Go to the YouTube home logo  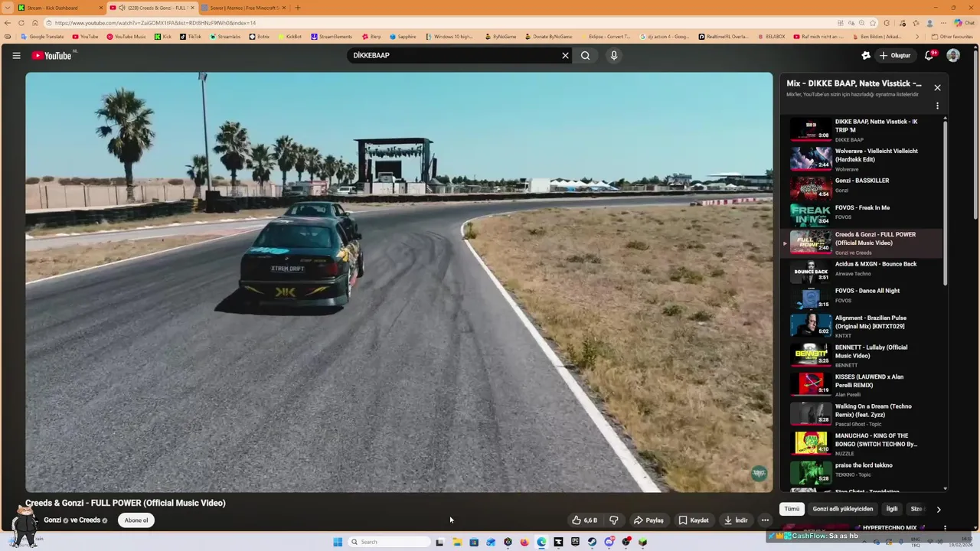pyautogui.click(x=51, y=55)
